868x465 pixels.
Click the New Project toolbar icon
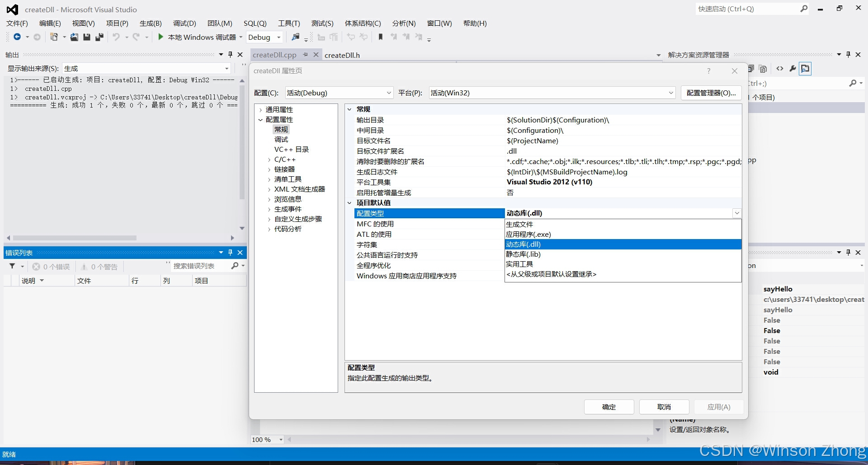pyautogui.click(x=53, y=37)
